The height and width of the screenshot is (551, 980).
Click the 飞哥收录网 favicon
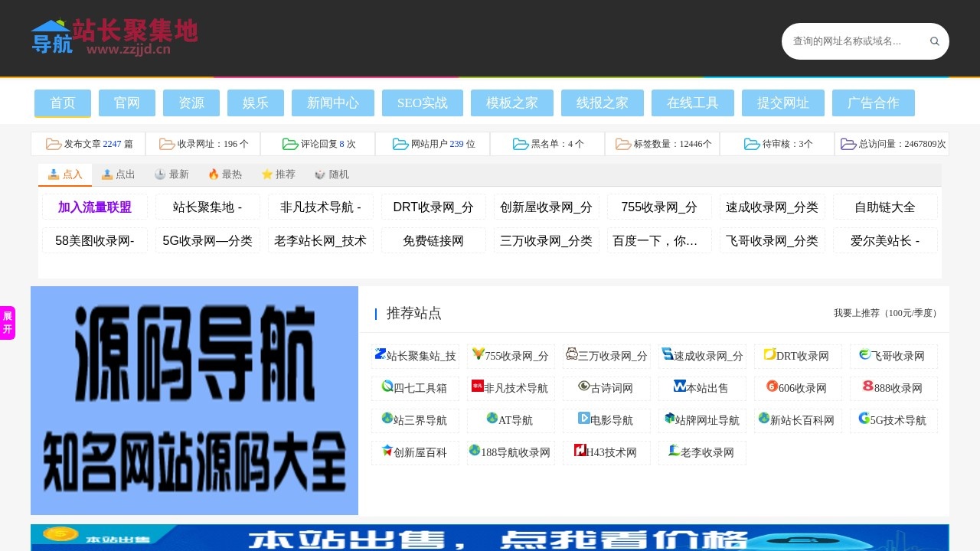tap(865, 354)
